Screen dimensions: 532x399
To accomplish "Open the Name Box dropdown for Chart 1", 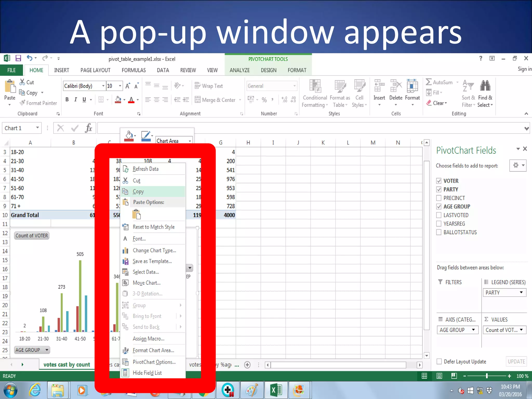I will (37, 128).
